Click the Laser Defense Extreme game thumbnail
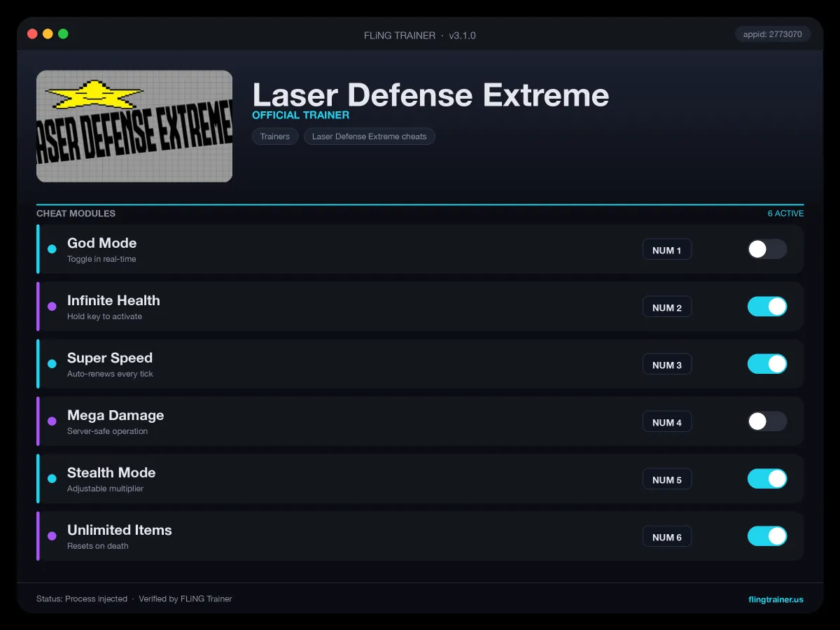Image resolution: width=840 pixels, height=630 pixels. click(134, 126)
